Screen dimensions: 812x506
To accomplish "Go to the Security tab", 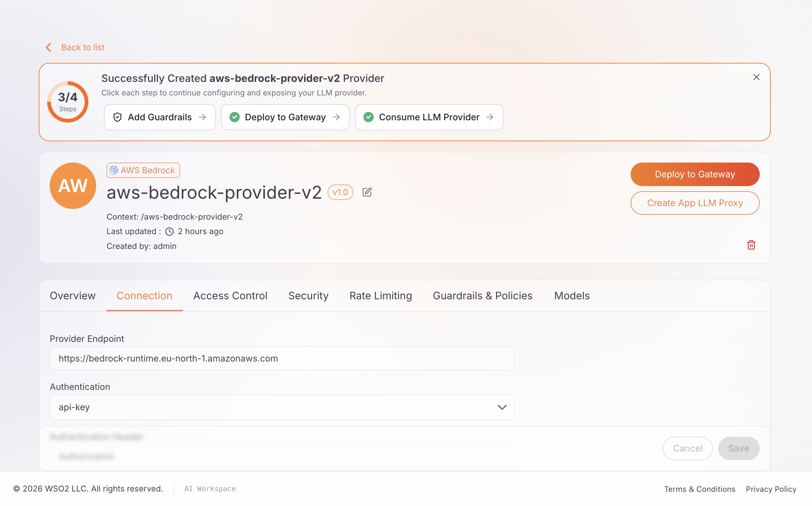I will tap(309, 296).
